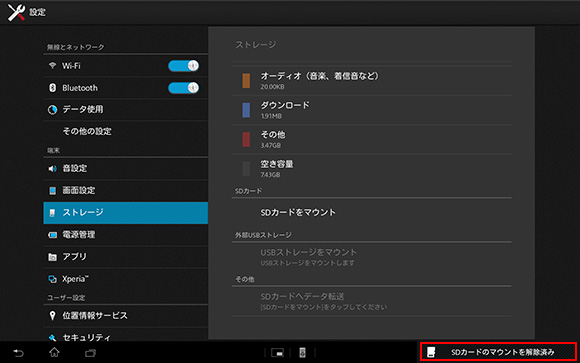Tap the アプリ apps icon
This screenshot has width=580, height=363.
(53, 257)
